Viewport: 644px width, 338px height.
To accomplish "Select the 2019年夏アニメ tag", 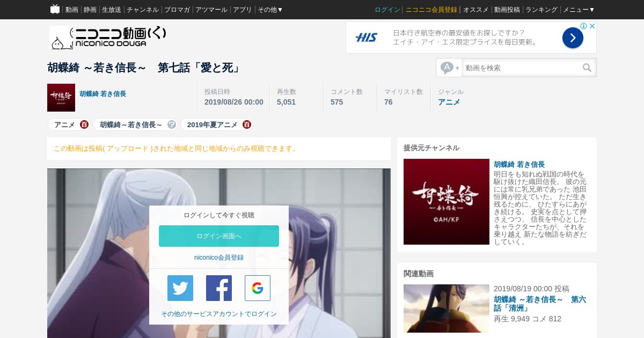I will click(213, 124).
